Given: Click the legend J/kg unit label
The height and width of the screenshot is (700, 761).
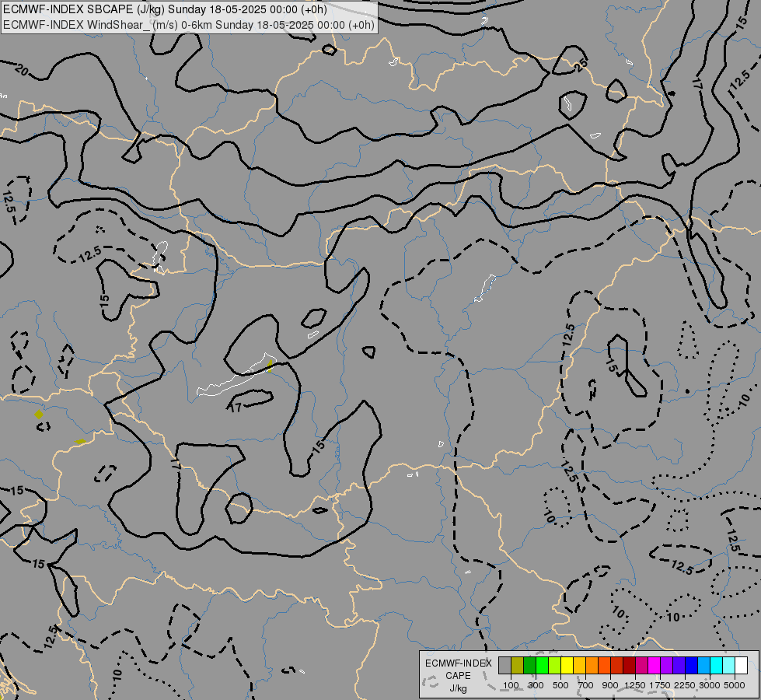Looking at the screenshot, I should (x=458, y=689).
